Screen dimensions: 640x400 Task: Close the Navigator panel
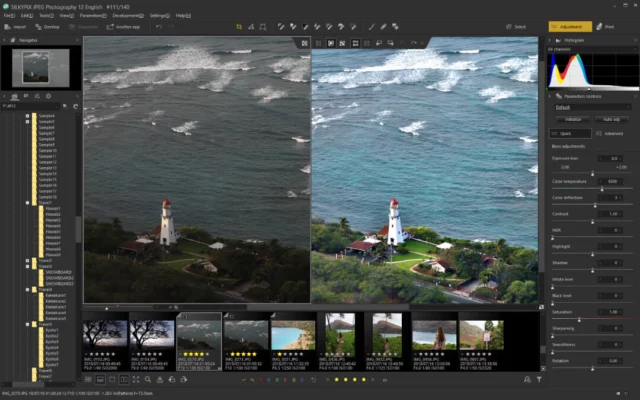pyautogui.click(x=77, y=40)
